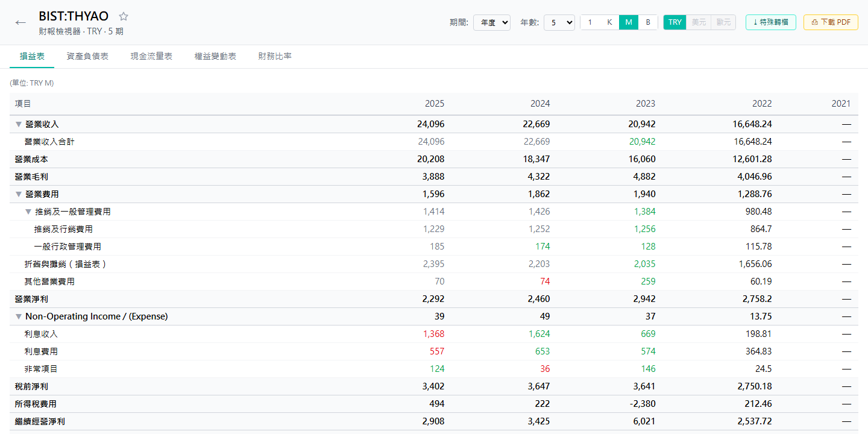Open the 年數 years dropdown
868x434 pixels.
click(559, 22)
